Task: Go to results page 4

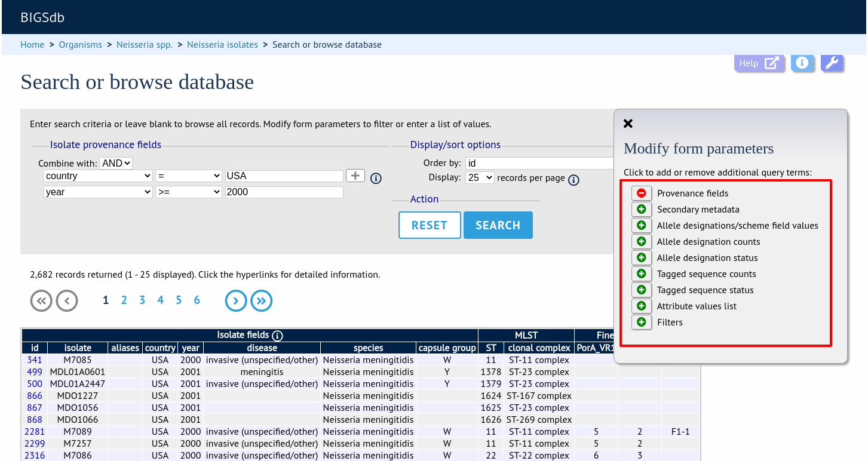Action: coord(160,300)
